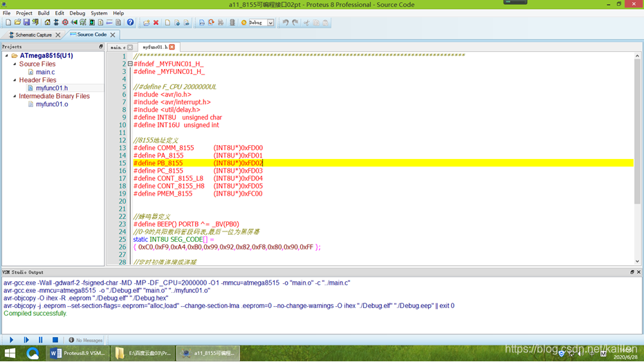Open the Help menu
The height and width of the screenshot is (362, 644).
tap(118, 13)
